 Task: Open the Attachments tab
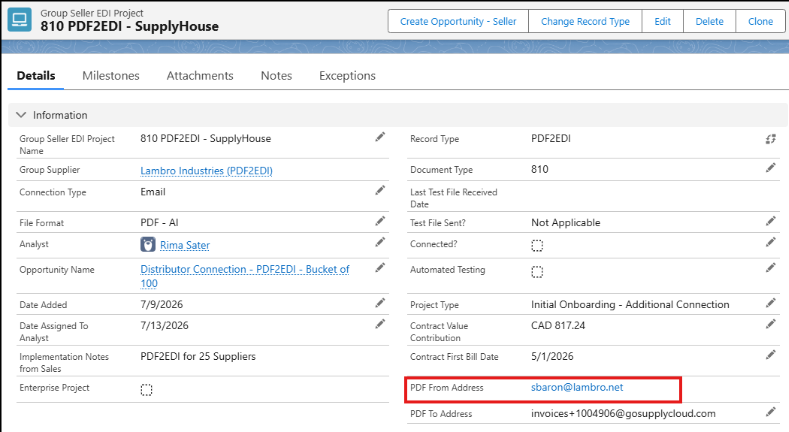tap(200, 75)
